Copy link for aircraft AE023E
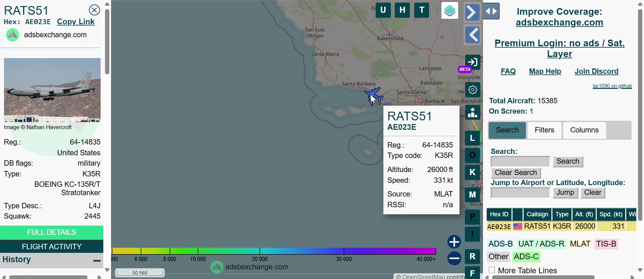Viewport: 644px width, 279px height. (75, 22)
